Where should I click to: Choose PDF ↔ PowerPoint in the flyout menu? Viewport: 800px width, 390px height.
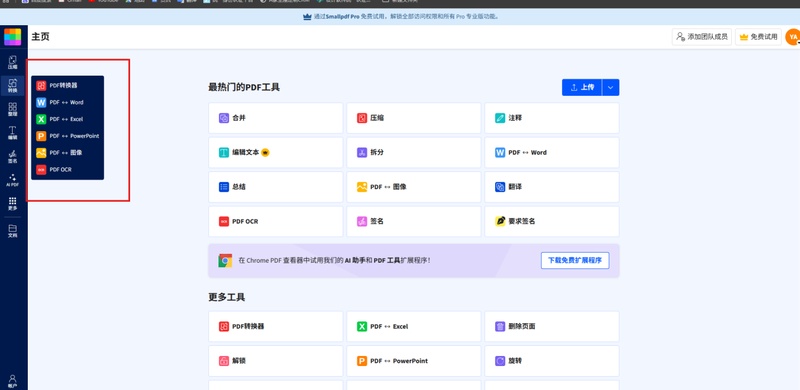[67, 136]
